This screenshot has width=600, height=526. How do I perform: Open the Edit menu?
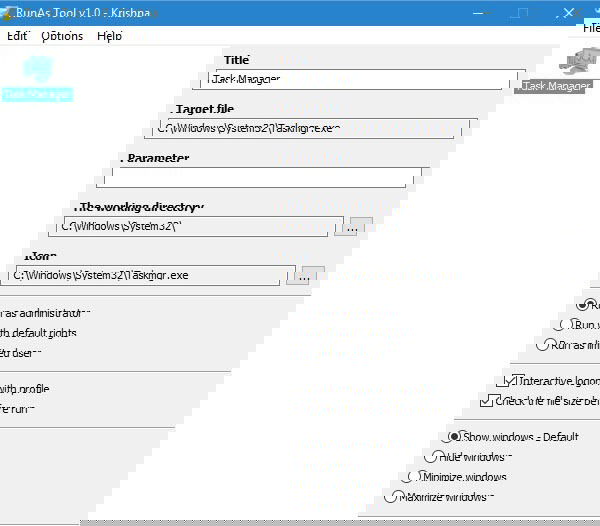point(18,36)
